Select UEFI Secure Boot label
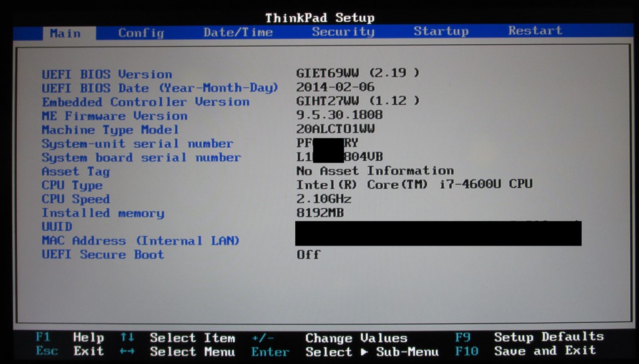Viewport: 639px width, 364px height. (x=103, y=254)
